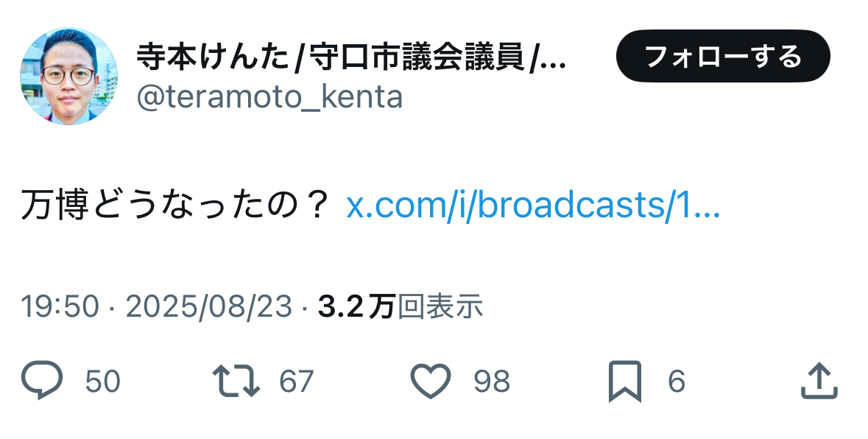The width and height of the screenshot is (868, 439).
Task: Click the フォローする follow button
Action: pyautogui.click(x=723, y=56)
